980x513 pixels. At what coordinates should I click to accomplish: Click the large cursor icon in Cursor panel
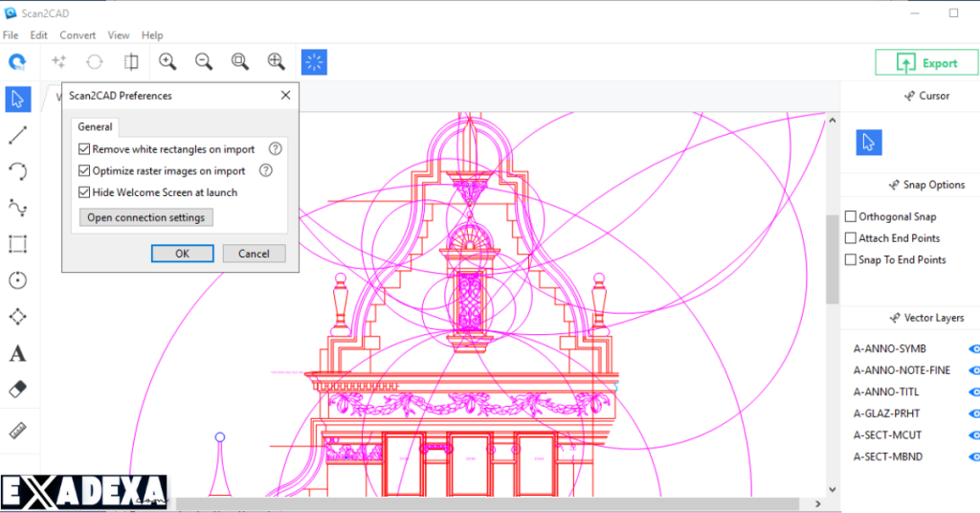[869, 143]
